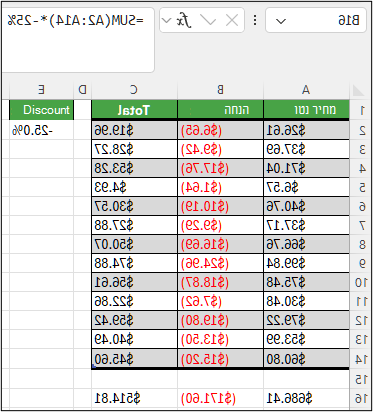Select cell with value $30.57
Image resolution: width=373 pixels, height=412 pixels.
tap(134, 206)
